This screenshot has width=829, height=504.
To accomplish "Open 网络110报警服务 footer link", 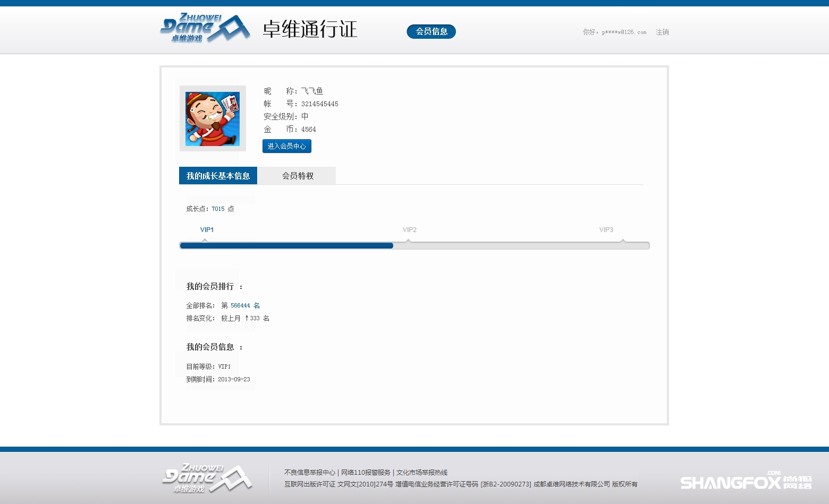I will tap(366, 472).
